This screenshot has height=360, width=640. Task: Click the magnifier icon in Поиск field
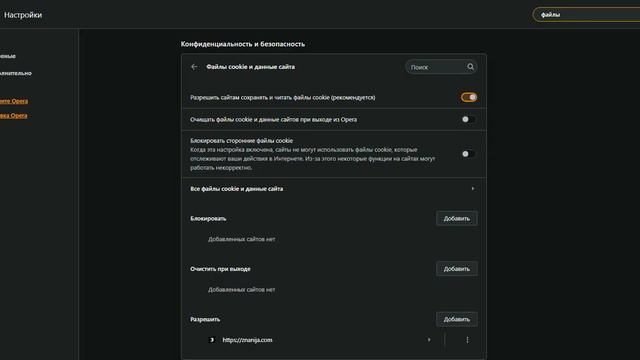[470, 67]
